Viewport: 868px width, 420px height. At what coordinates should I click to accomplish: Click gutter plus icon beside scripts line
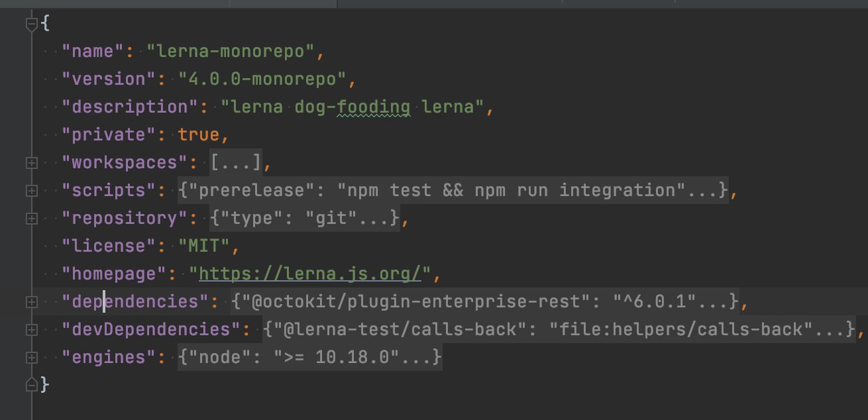(31, 190)
